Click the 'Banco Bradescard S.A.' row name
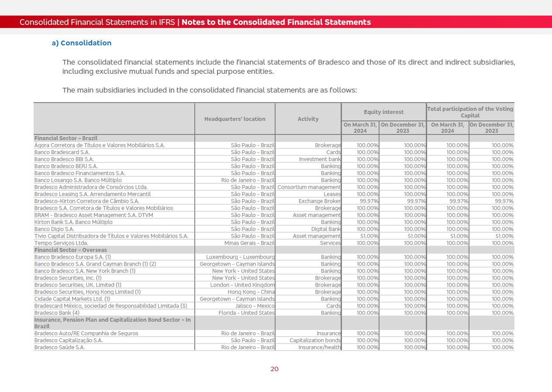Screen dimensions: 552x392 [x=62, y=152]
